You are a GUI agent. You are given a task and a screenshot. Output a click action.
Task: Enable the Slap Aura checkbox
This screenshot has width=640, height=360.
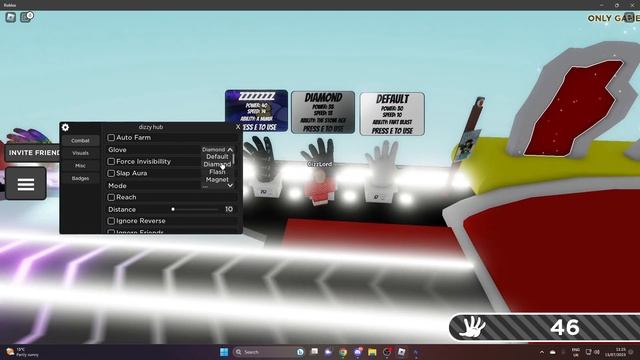click(111, 173)
